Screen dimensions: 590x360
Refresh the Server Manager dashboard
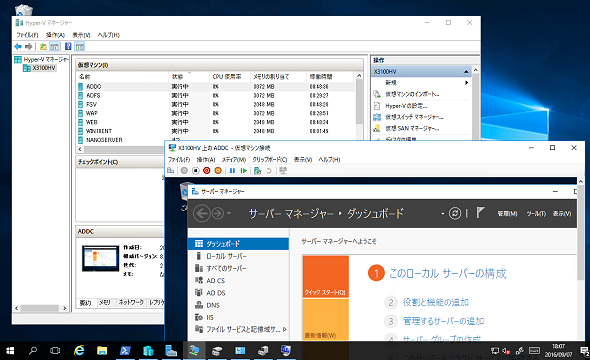455,214
